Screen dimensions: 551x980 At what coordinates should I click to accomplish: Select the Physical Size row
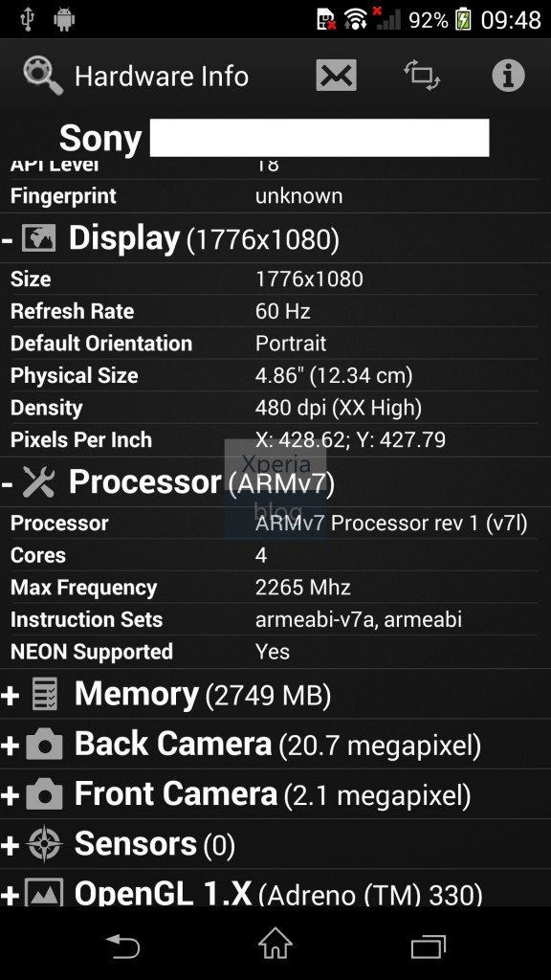(274, 375)
